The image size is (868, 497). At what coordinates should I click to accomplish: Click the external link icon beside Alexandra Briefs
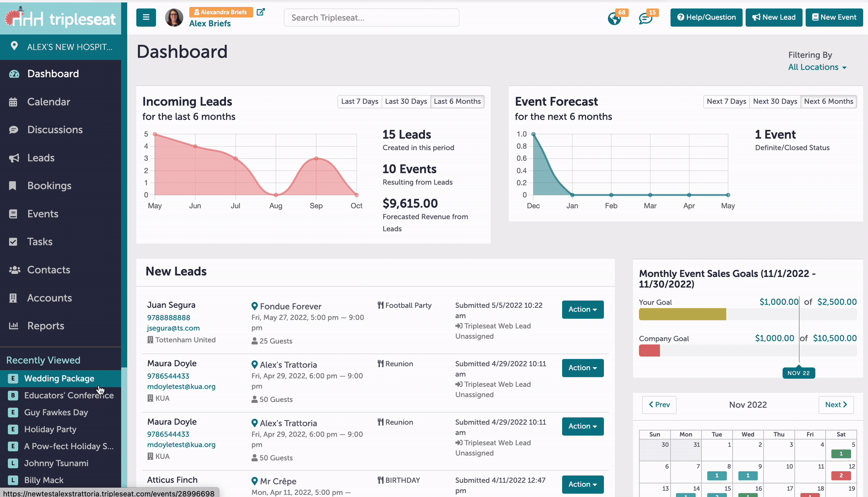(x=261, y=12)
